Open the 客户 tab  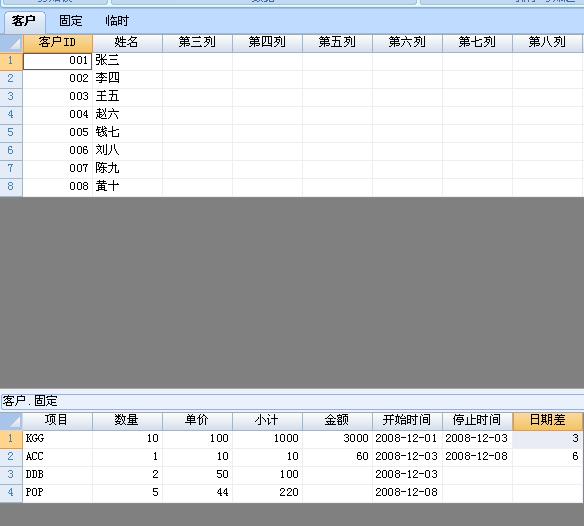[x=24, y=21]
